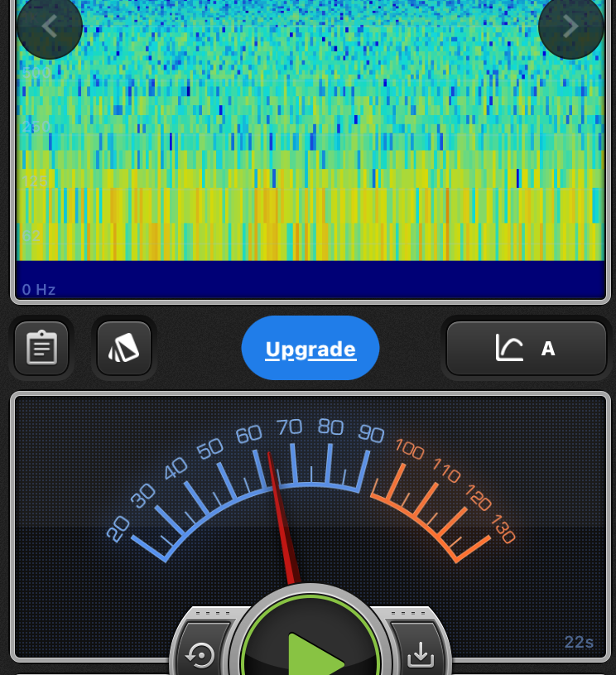
Task: Click the 0 Hz axis label
Action: tap(39, 290)
